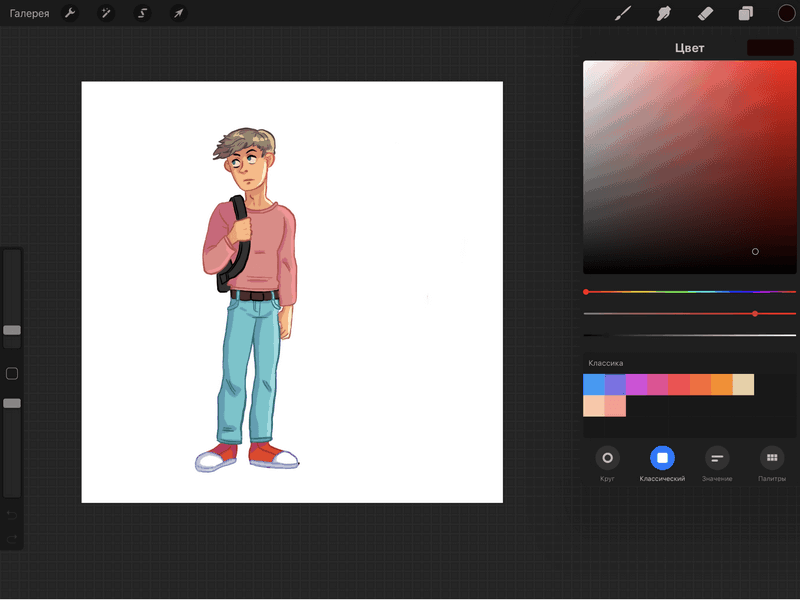Select the Brush tool
This screenshot has width=800, height=600.
622,14
